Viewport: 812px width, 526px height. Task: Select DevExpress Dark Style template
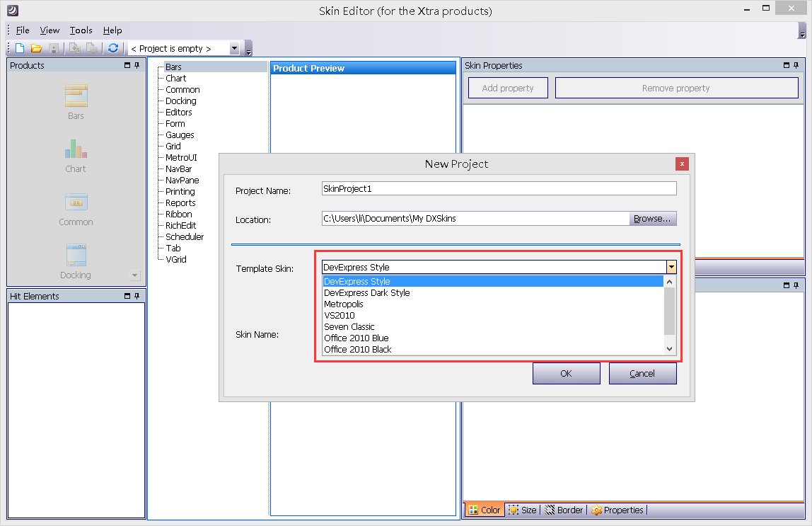(492, 293)
